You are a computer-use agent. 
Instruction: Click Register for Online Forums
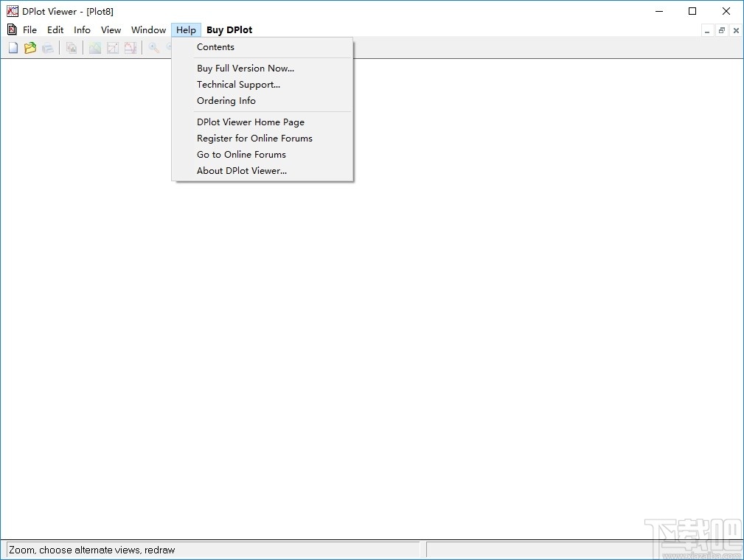[254, 138]
